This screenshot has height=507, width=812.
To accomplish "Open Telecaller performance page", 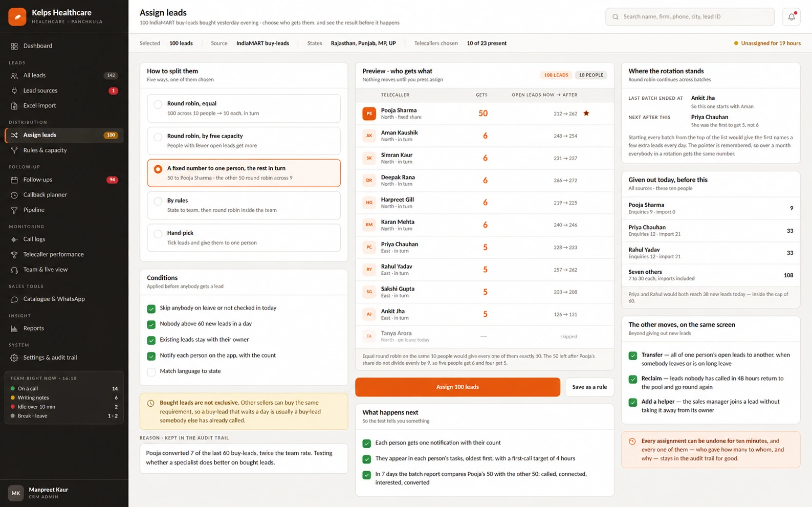I will click(x=64, y=254).
